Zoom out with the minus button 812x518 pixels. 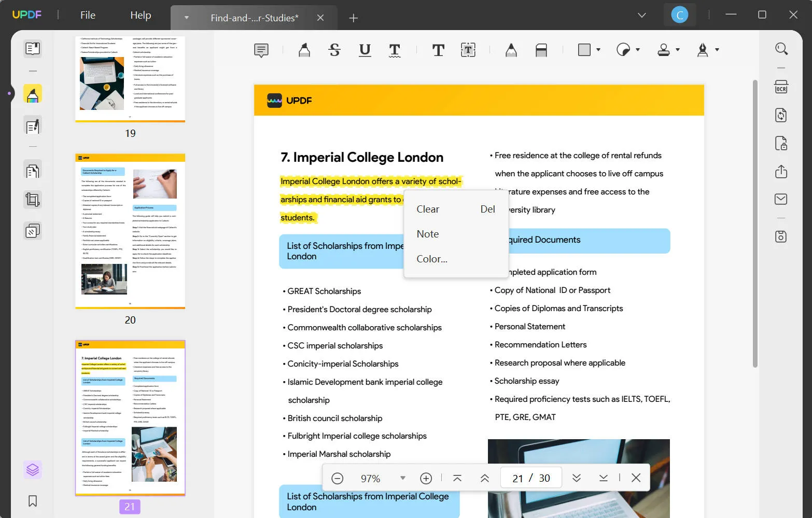[x=337, y=478]
